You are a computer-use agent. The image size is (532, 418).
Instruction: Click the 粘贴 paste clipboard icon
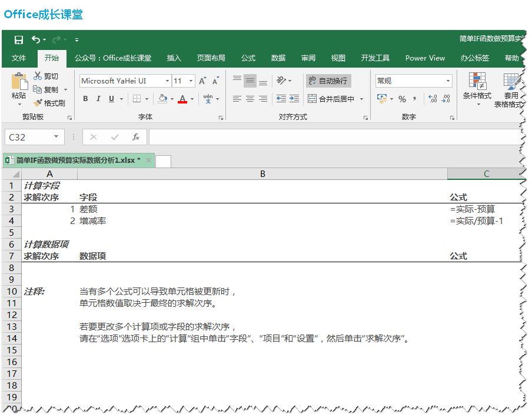(x=19, y=81)
